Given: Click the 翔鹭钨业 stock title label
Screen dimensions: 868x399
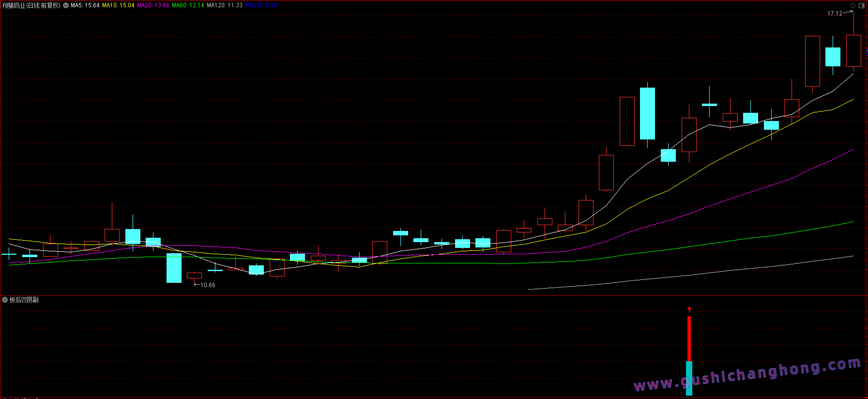Looking at the screenshot, I should (x=31, y=5).
